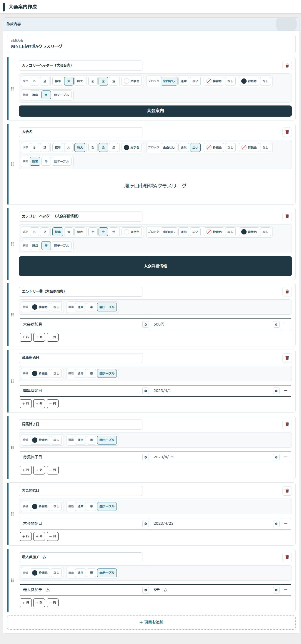The image size is (301, 644).
Task: Open 枠線色 picker in 大会名 toolbar
Action: pos(214,147)
